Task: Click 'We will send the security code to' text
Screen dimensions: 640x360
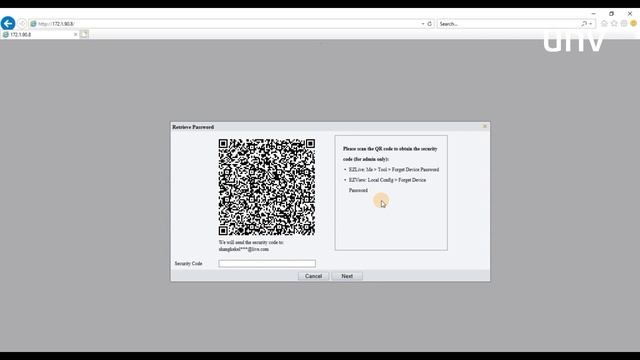Action: [x=251, y=242]
